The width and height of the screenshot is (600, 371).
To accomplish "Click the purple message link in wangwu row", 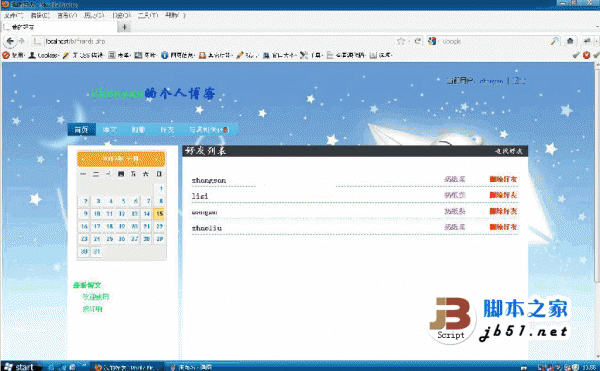I will coord(455,211).
